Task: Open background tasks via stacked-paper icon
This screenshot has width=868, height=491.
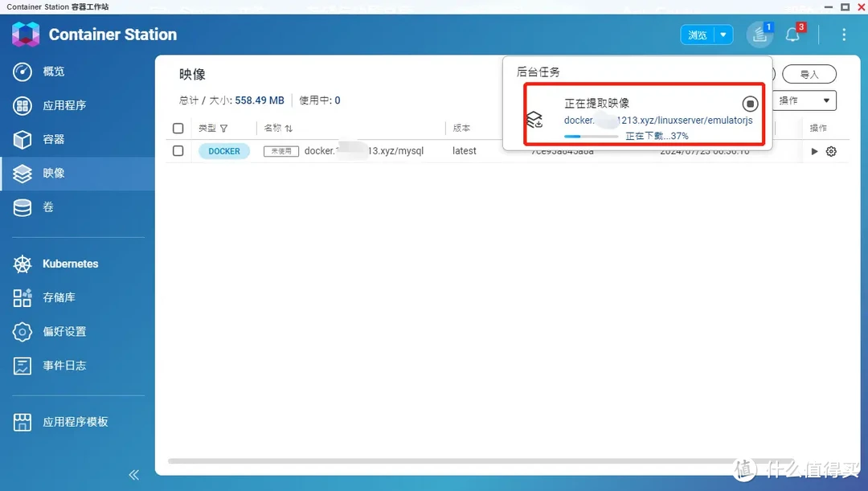Action: click(759, 34)
